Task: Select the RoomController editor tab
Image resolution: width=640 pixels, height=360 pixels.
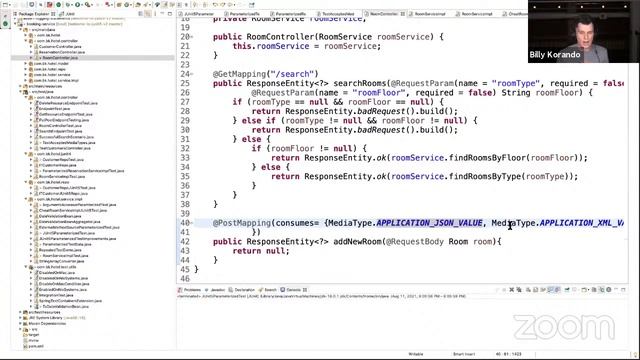Action: click(x=384, y=14)
